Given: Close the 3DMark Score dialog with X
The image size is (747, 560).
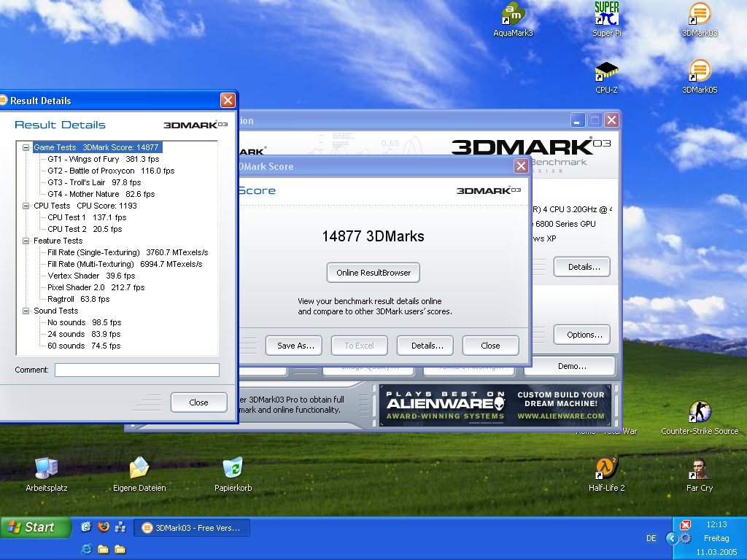Looking at the screenshot, I should point(521,166).
